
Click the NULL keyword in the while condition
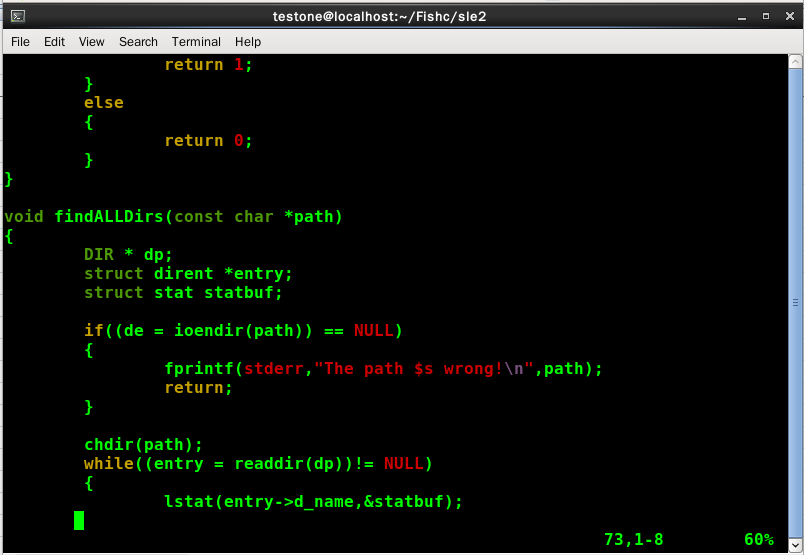click(404, 464)
